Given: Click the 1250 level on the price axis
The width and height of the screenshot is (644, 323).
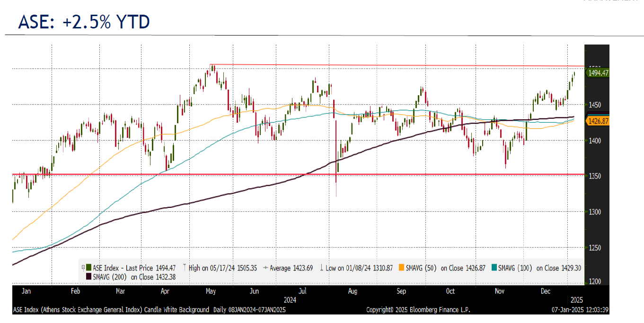Looking at the screenshot, I should (x=595, y=248).
